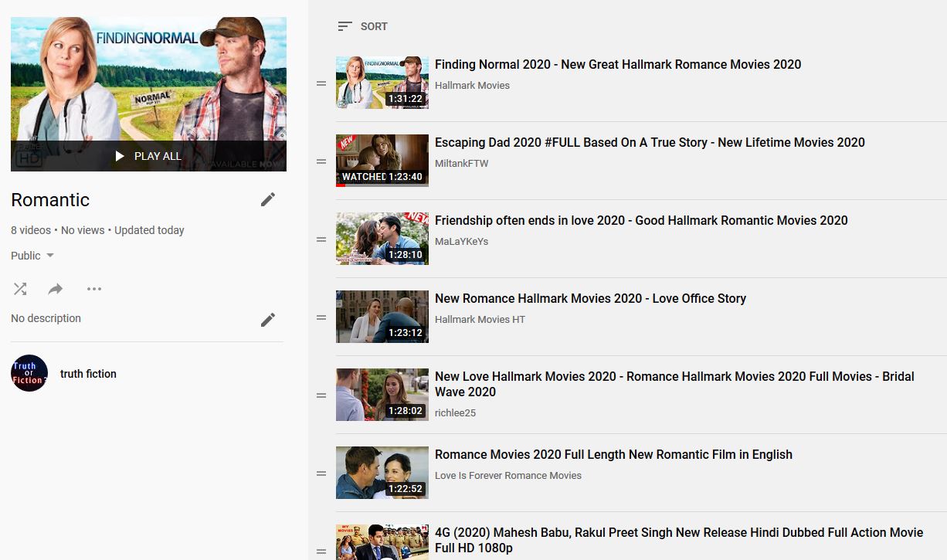Open Finding Normal 2020 video title

618,65
